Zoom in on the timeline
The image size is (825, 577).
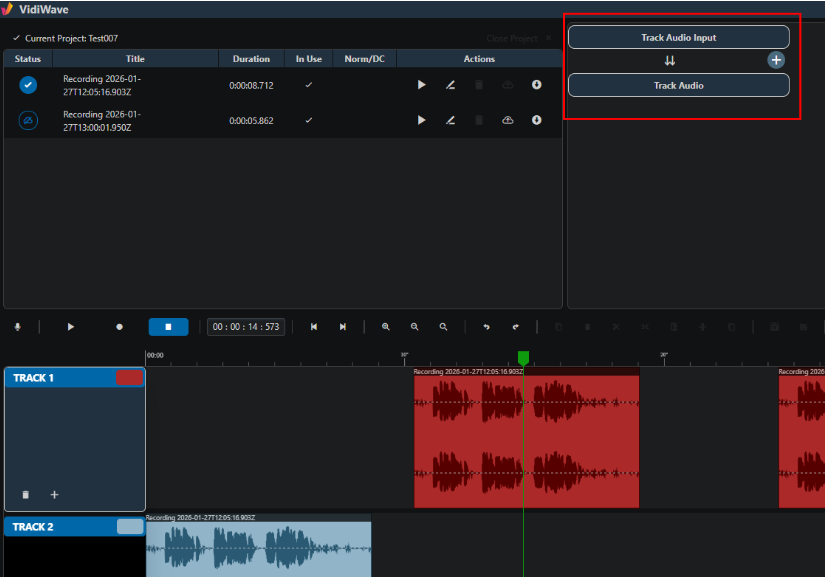pyautogui.click(x=386, y=327)
